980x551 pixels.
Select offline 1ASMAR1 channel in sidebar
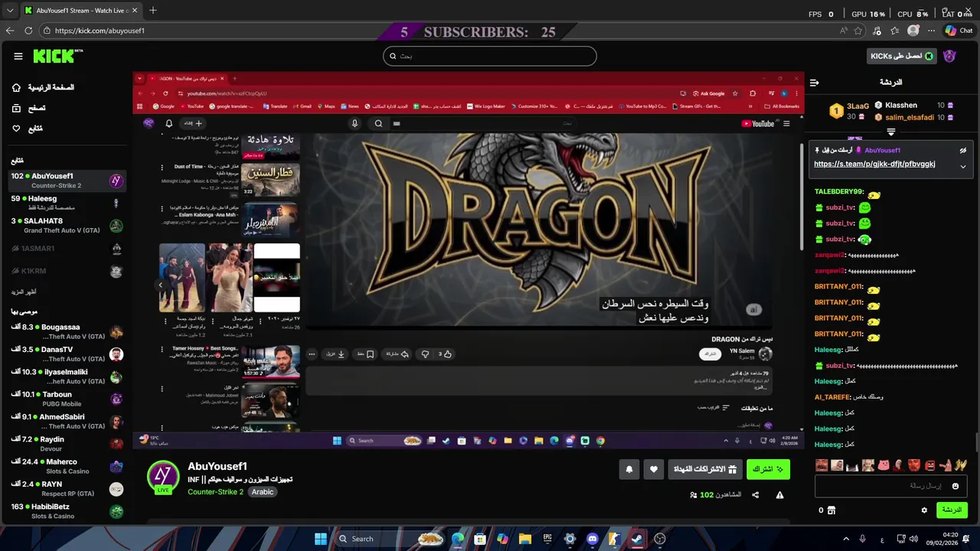pyautogui.click(x=67, y=249)
